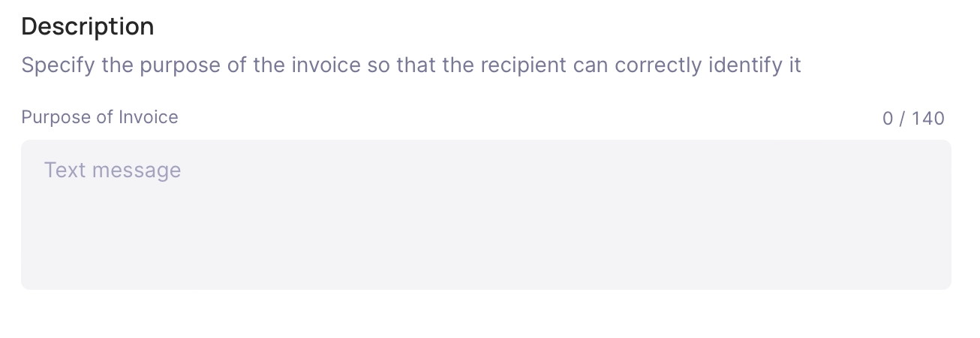980x338 pixels.
Task: Click the bottom-left corner of the message field
Action: (x=32, y=281)
